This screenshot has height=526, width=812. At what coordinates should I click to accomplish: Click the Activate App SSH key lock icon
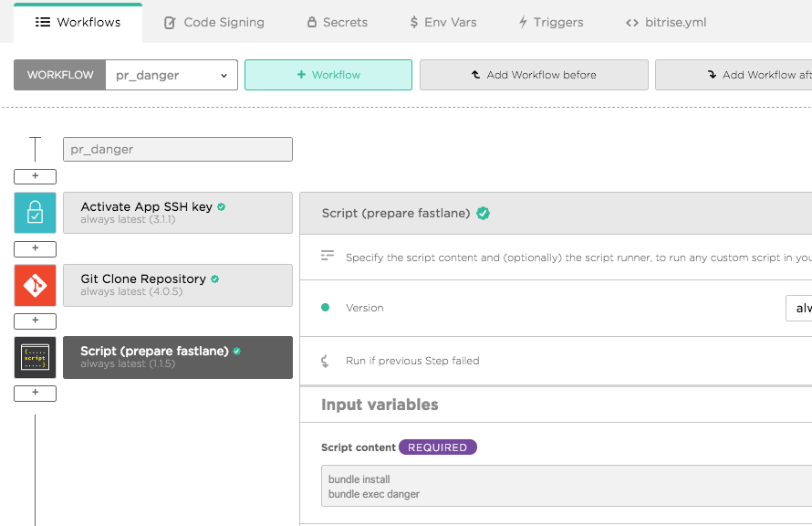(x=36, y=213)
